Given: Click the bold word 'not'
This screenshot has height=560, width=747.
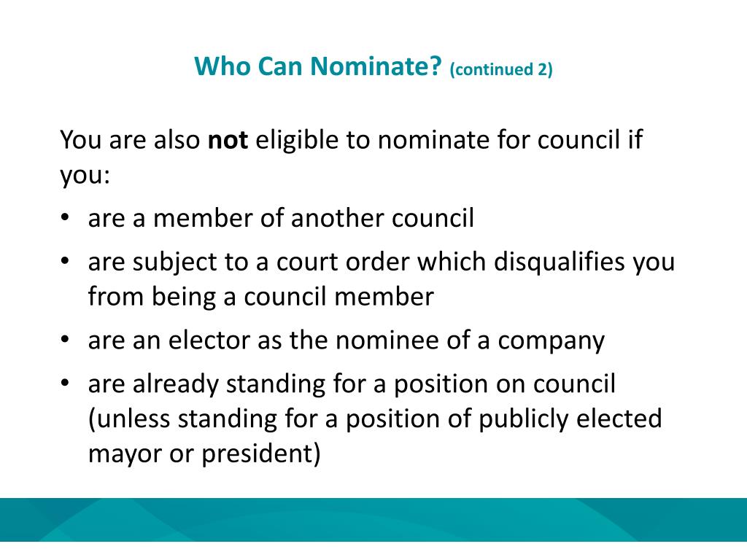Looking at the screenshot, I should pos(228,140).
